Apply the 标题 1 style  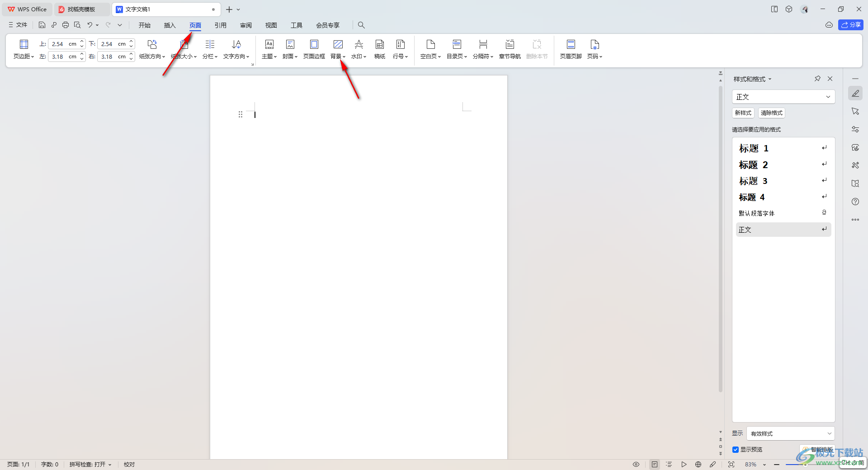(783, 148)
